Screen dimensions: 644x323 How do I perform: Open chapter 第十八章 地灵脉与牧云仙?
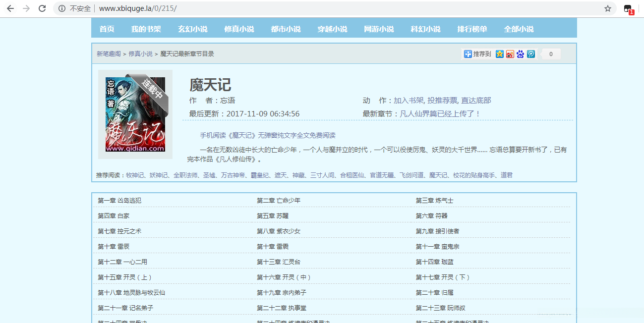pyautogui.click(x=131, y=293)
